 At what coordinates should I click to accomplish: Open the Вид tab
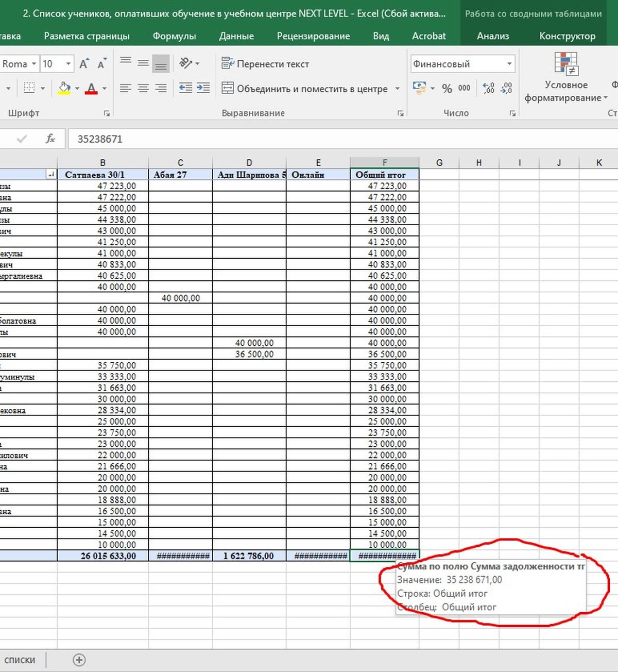coord(381,36)
